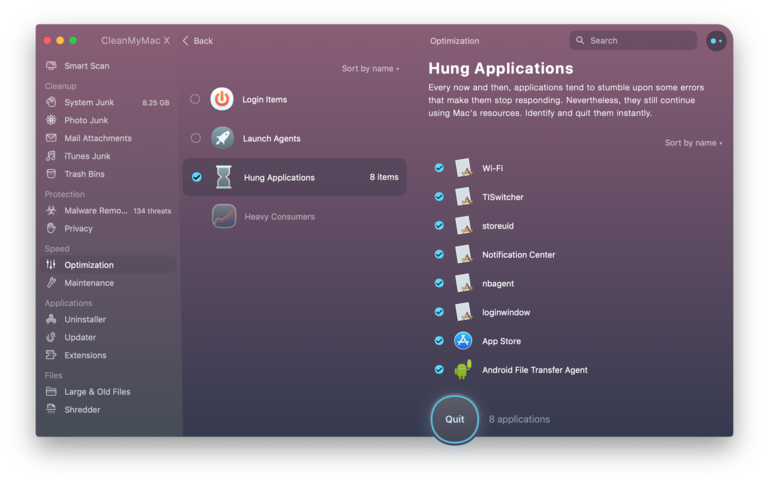This screenshot has height=484, width=769.
Task: Click inside the Search field
Action: [633, 40]
